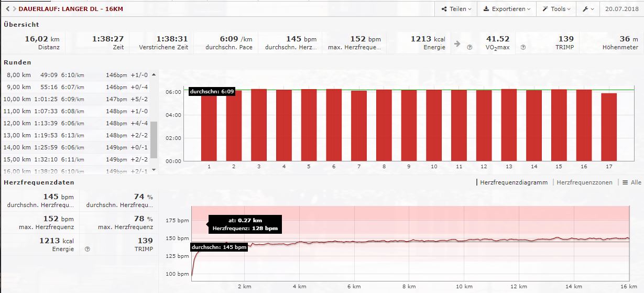Click the TRIMP help icon in Übersicht
Image resolution: width=644 pixels, height=293 pixels.
pyautogui.click(x=523, y=47)
